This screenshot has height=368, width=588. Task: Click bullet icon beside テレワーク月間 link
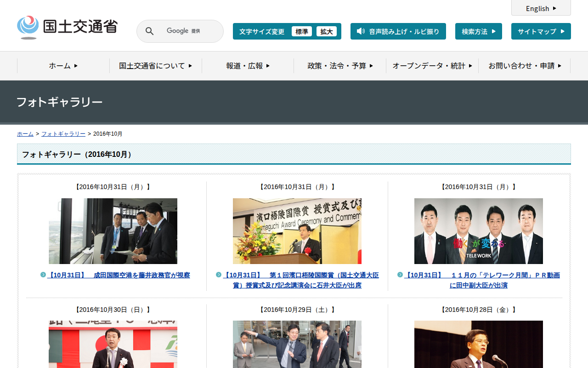tap(400, 275)
